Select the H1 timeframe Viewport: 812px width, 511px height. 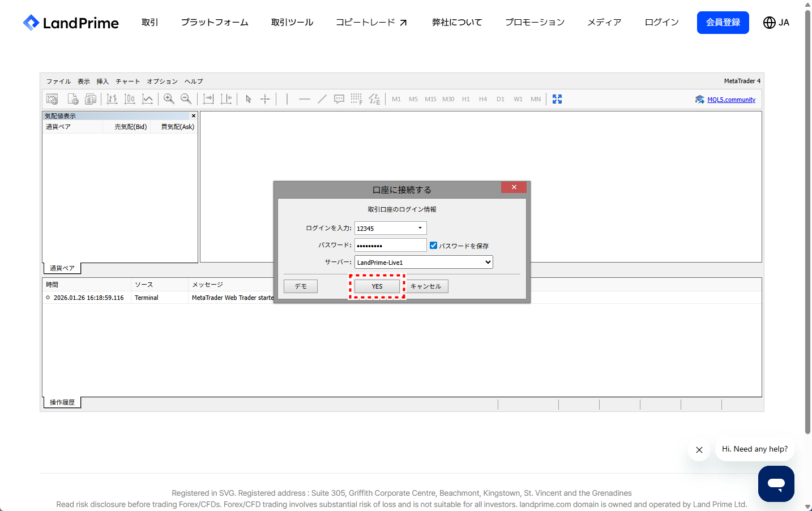coord(466,99)
